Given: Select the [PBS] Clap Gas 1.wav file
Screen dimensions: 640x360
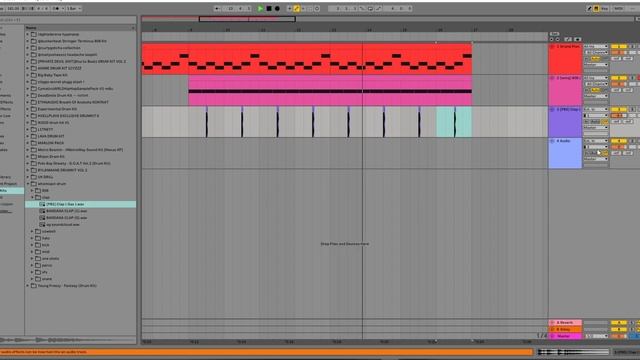Looking at the screenshot, I should point(80,204).
